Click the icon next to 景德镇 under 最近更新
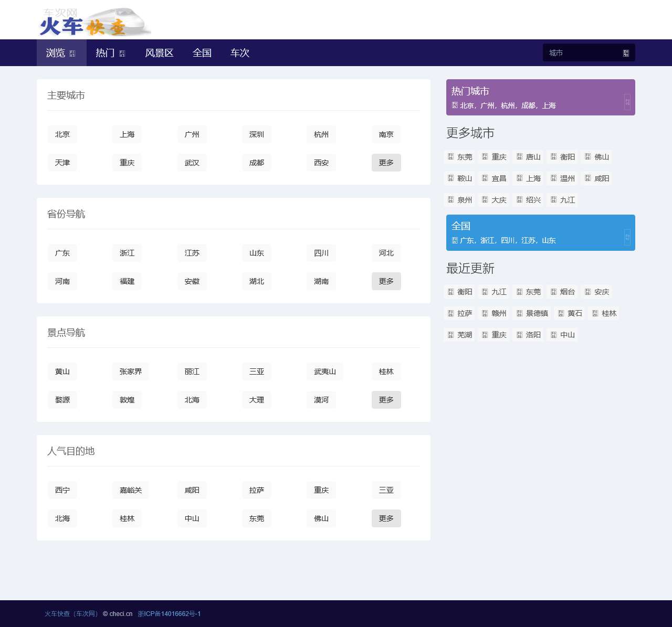Viewport: 672px width, 627px height. tap(519, 313)
